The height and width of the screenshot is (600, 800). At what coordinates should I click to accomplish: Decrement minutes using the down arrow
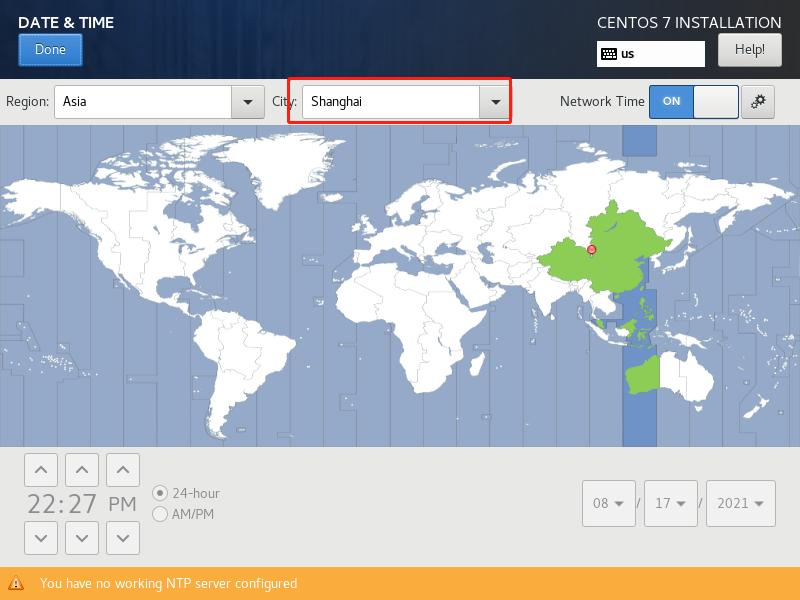(81, 537)
